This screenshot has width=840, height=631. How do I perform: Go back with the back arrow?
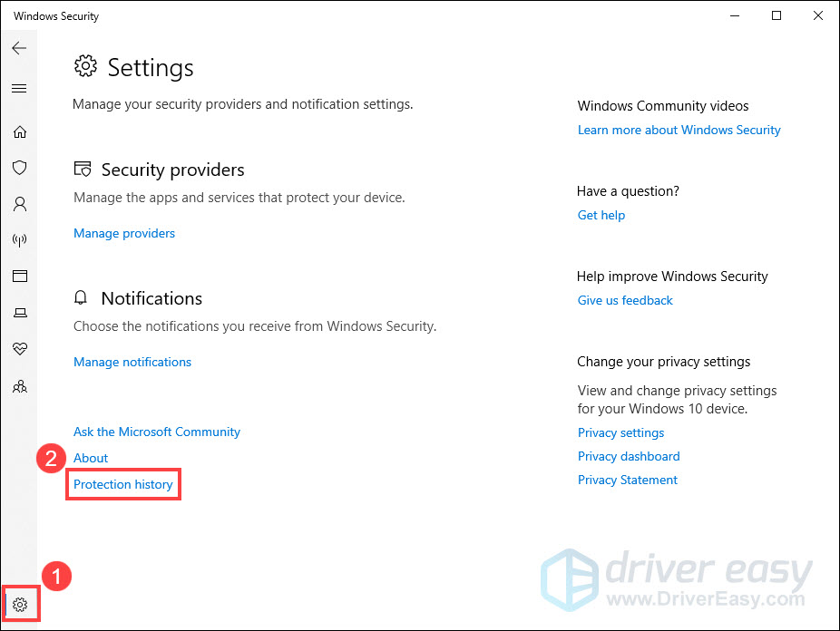pyautogui.click(x=19, y=48)
